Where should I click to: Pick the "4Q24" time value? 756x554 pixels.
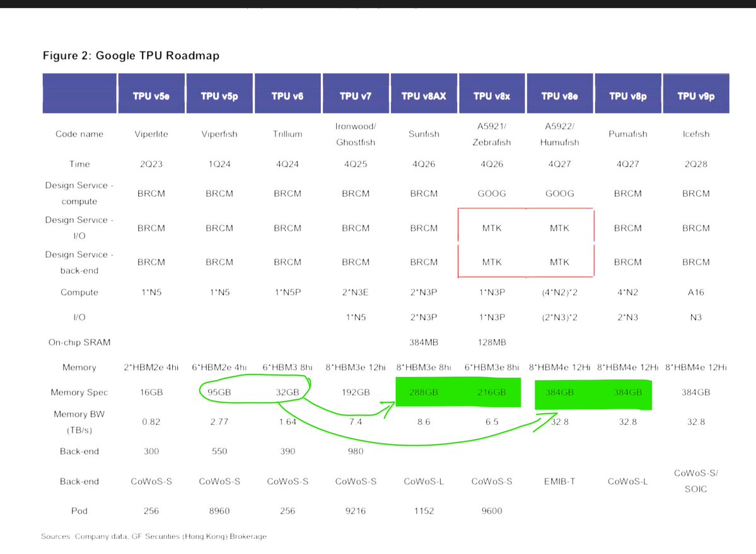288,164
